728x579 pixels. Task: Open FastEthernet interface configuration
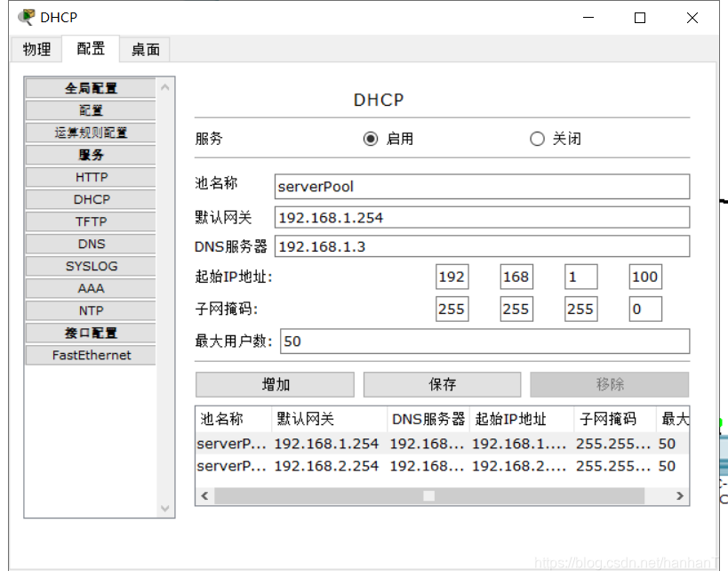point(91,356)
